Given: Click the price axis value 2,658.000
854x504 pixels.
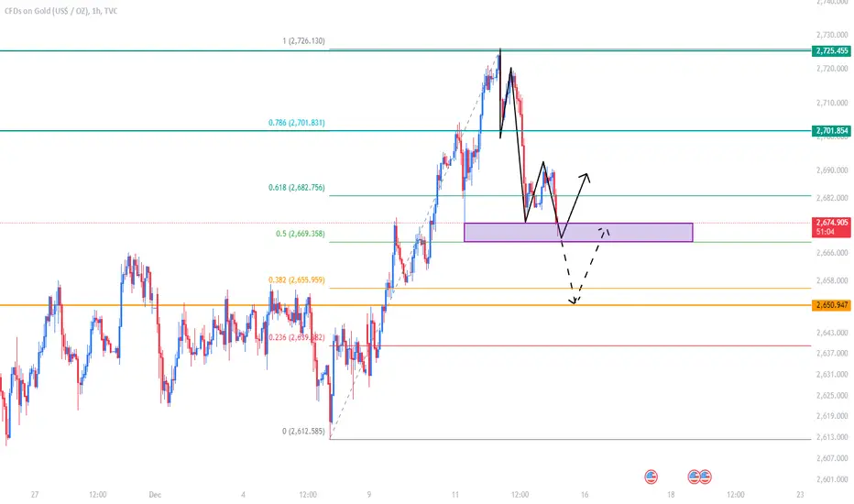Looking at the screenshot, I should point(832,280).
